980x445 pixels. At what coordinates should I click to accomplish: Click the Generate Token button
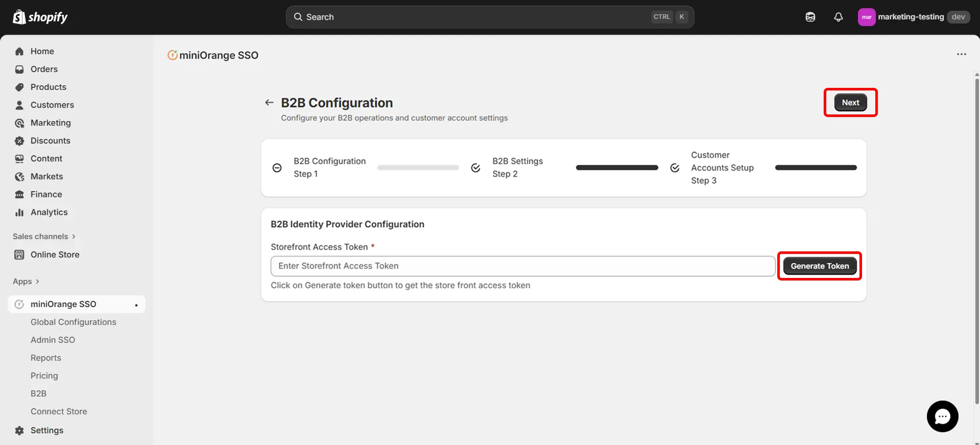820,266
